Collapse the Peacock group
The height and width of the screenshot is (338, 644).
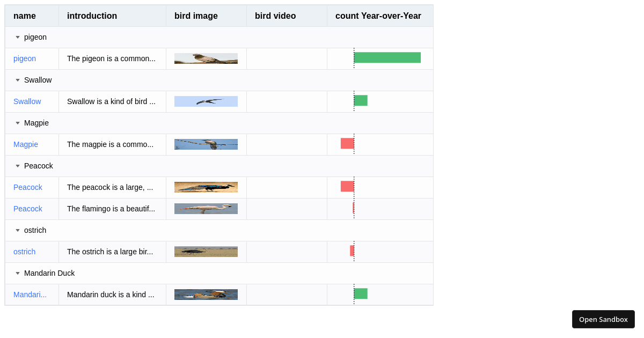(x=17, y=166)
